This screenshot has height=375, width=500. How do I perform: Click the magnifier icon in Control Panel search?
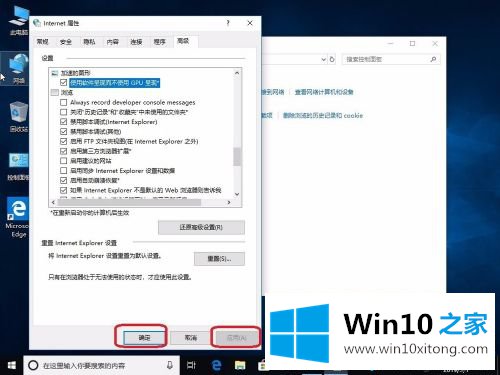(x=433, y=59)
